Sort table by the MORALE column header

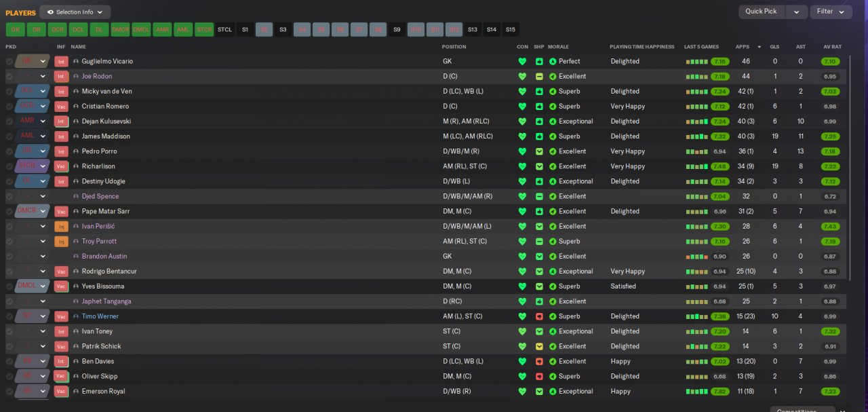[559, 47]
